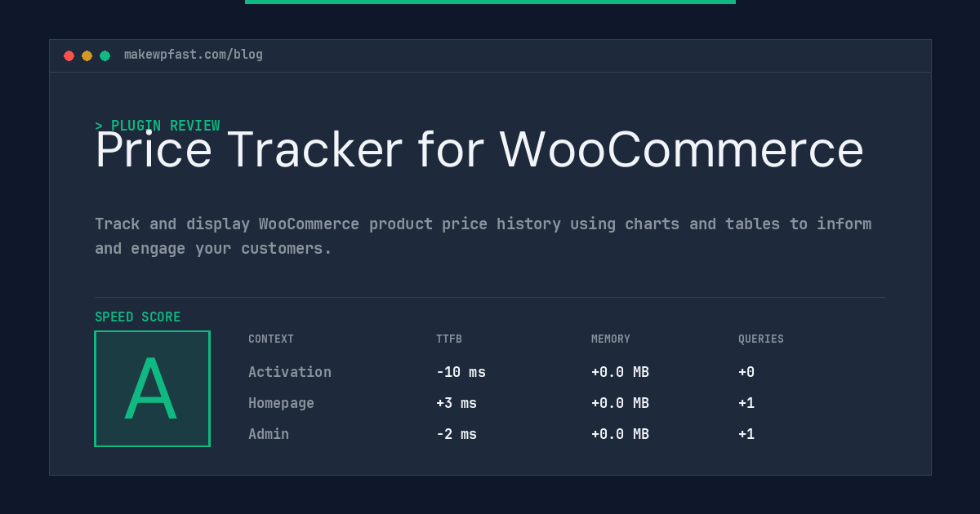This screenshot has height=514, width=980.
Task: Click the makewpfast.com/blog address text
Action: click(194, 55)
